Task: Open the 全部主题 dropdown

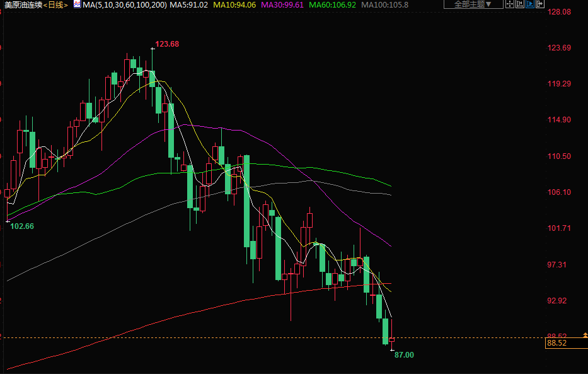Action: click(473, 4)
